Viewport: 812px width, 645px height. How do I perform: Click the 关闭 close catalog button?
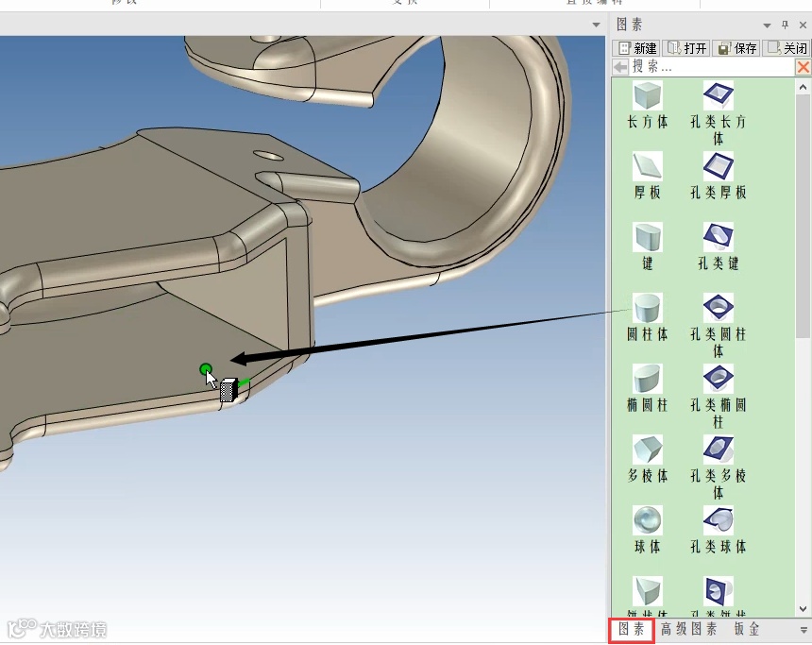[x=787, y=48]
